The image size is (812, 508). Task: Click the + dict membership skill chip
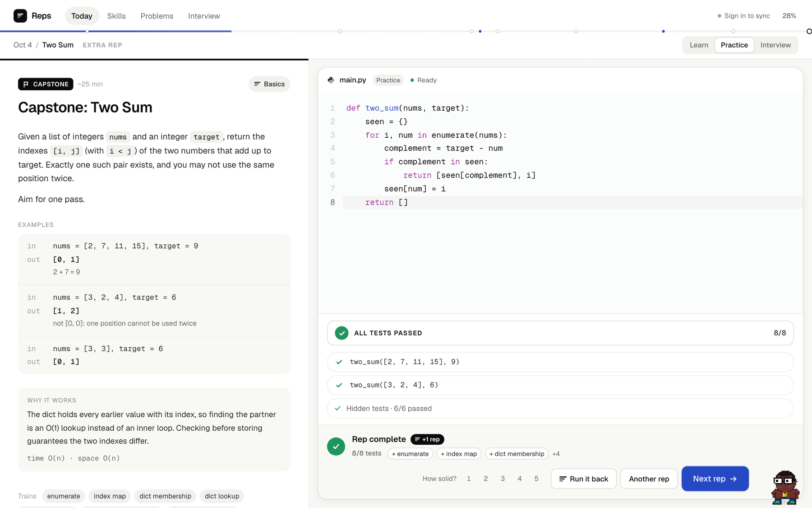[517, 454]
